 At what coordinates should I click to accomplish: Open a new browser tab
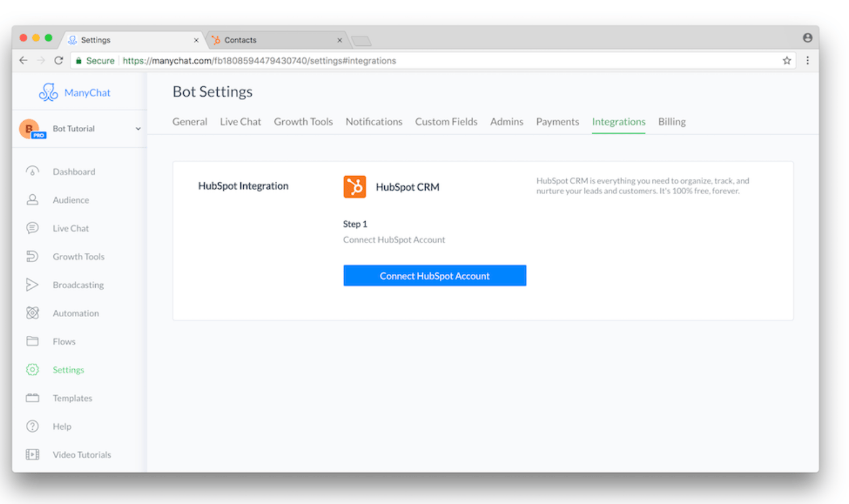[x=361, y=41]
